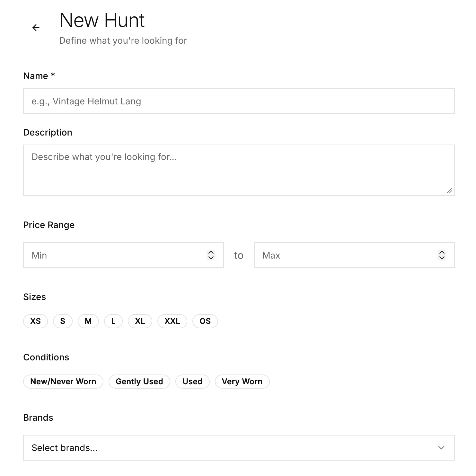This screenshot has height=476, width=476.
Task: Click the Min price stepper down arrow
Action: (x=211, y=258)
